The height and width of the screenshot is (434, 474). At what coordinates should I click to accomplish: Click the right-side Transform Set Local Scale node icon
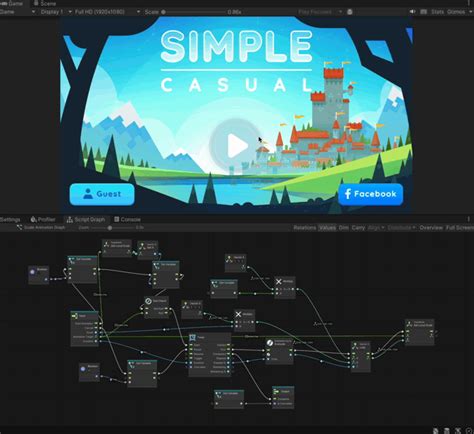pos(409,324)
